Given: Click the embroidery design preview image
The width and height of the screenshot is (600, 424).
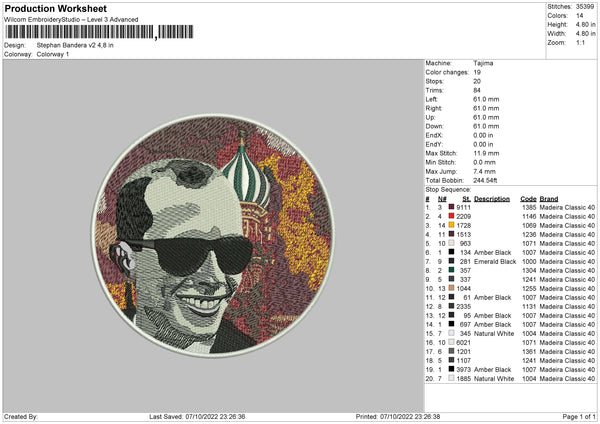Looking at the screenshot, I should (x=213, y=236).
